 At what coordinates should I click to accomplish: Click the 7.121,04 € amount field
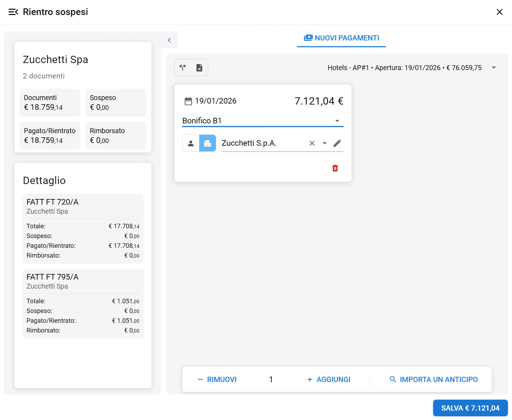pos(318,101)
